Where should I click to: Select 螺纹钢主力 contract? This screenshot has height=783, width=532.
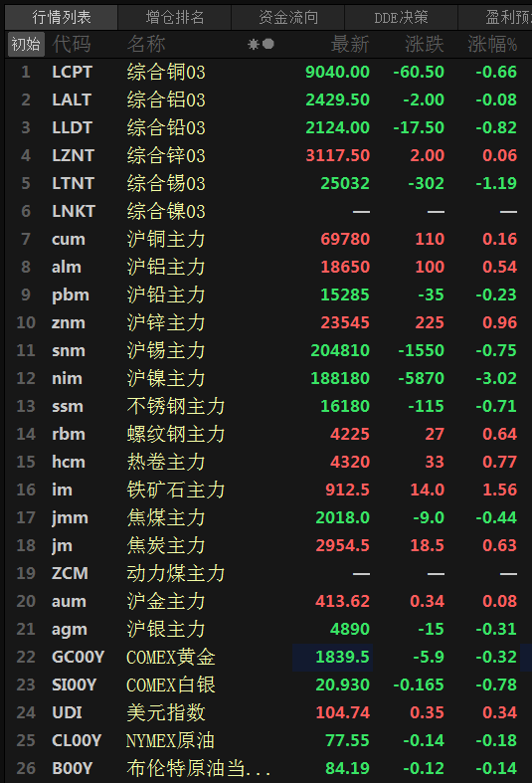176,435
